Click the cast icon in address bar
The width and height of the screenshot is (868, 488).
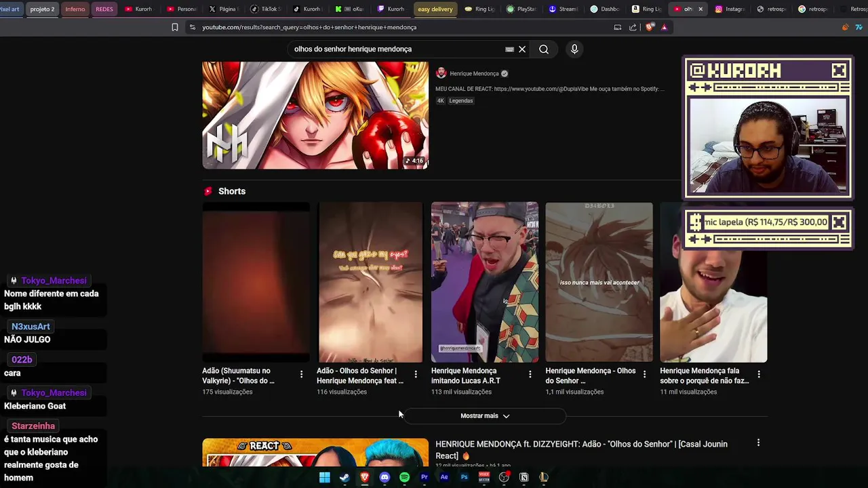pos(618,27)
